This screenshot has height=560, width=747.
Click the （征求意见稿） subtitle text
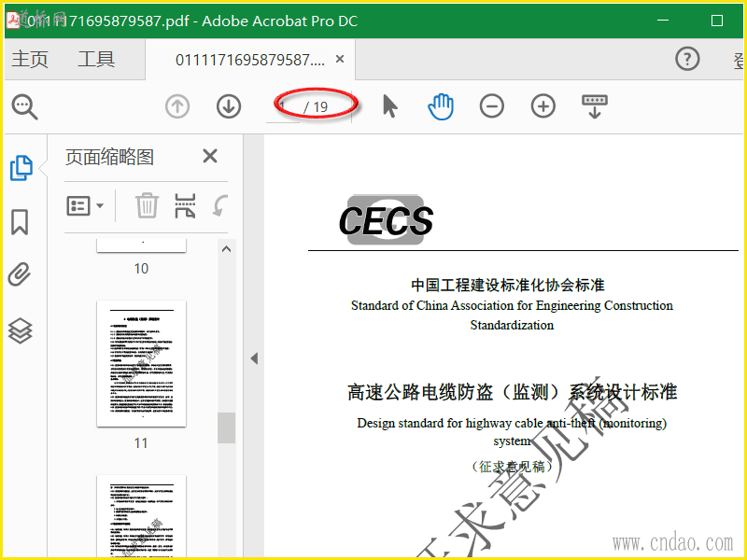512,466
